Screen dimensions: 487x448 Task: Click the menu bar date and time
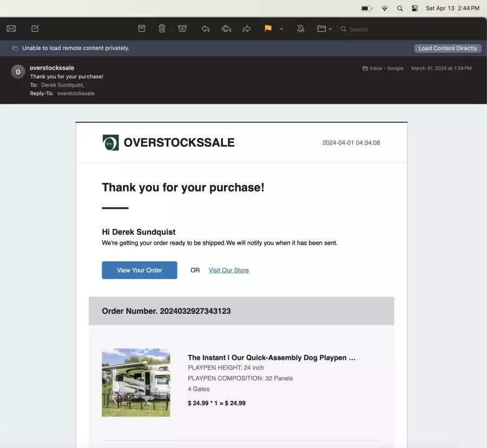(x=452, y=8)
